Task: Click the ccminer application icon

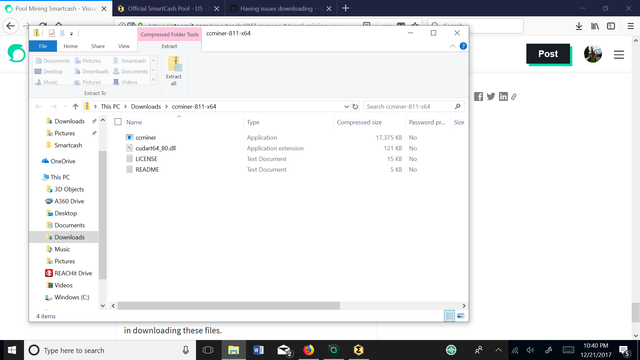Action: pyautogui.click(x=129, y=138)
